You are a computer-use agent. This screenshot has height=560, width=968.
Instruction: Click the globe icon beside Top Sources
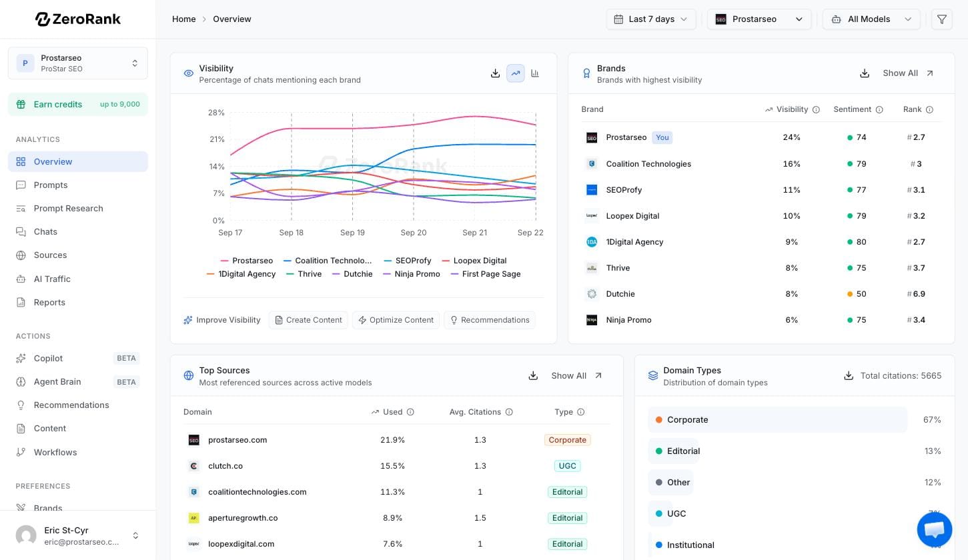pos(188,376)
